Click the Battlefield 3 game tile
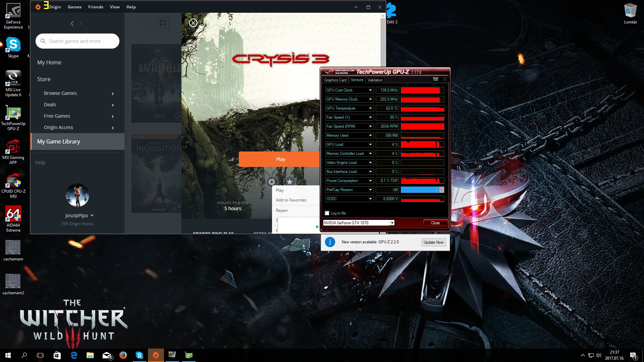The image size is (644, 362). (x=156, y=83)
